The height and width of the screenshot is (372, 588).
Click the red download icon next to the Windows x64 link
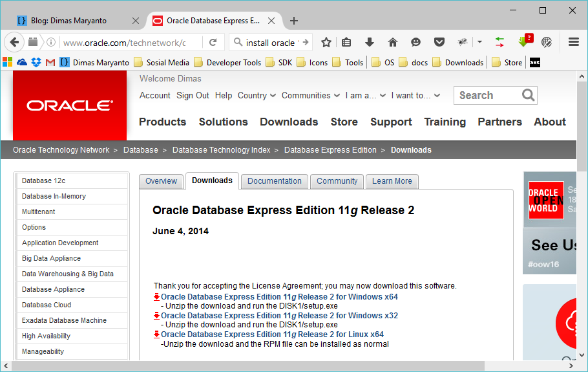click(x=157, y=297)
